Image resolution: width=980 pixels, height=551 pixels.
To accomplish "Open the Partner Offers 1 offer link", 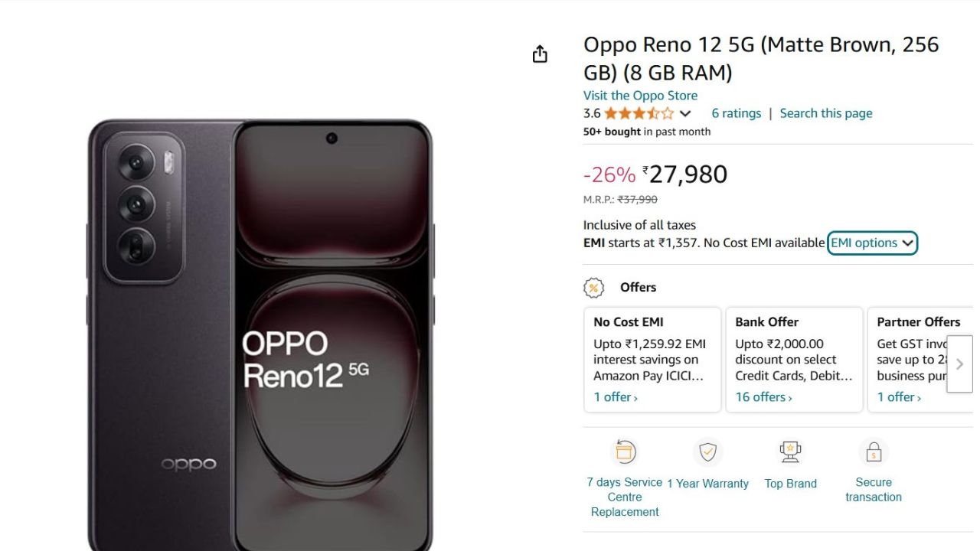I will click(x=894, y=396).
